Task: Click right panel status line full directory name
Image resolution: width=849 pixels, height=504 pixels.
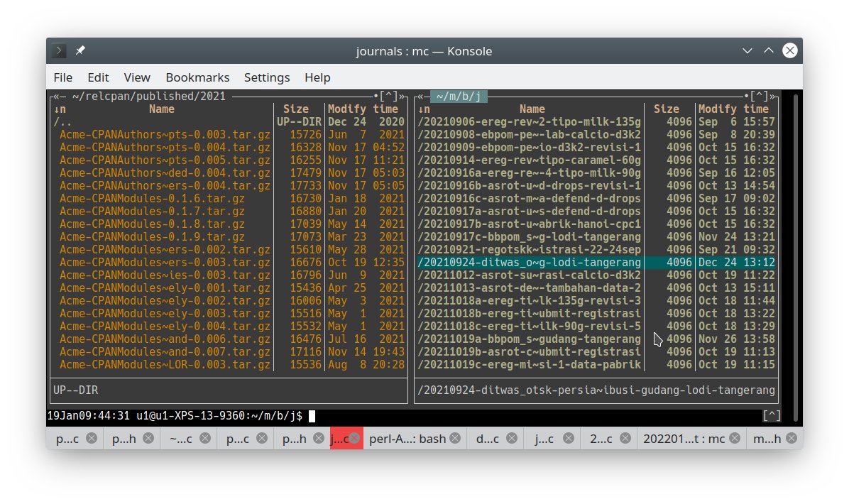Action: pos(596,390)
